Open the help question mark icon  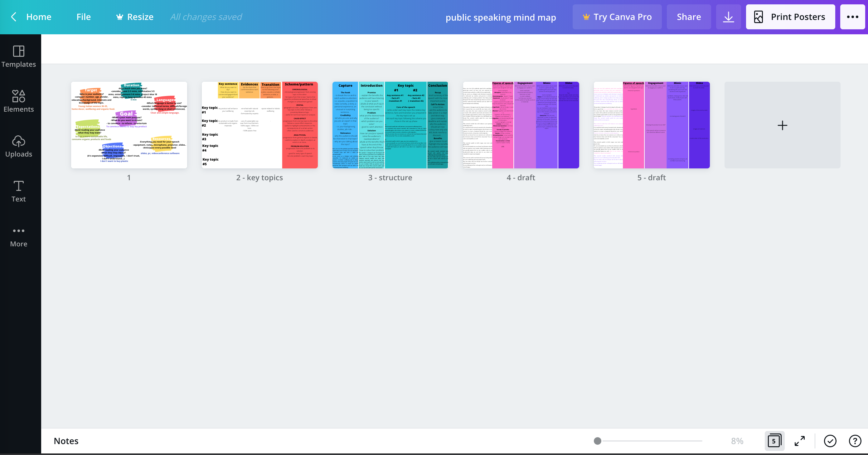[855, 441]
